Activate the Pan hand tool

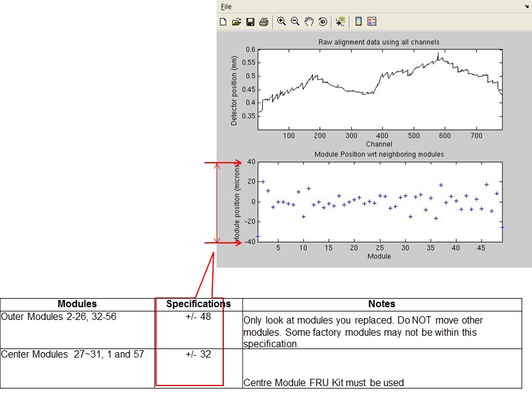tap(309, 21)
